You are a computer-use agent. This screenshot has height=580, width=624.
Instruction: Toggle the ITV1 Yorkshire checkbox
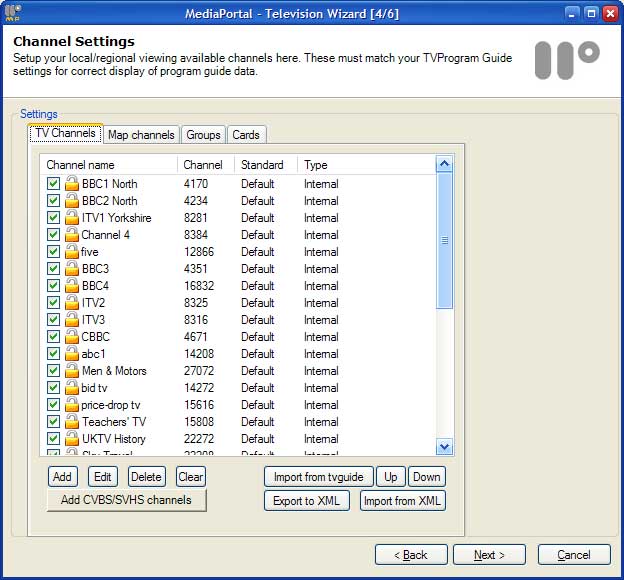tap(53, 218)
